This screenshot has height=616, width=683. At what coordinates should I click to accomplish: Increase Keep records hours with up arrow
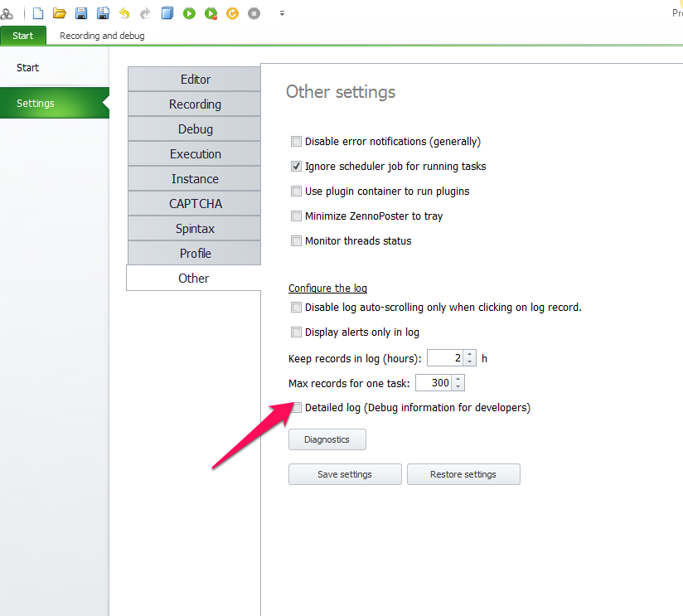pyautogui.click(x=469, y=354)
